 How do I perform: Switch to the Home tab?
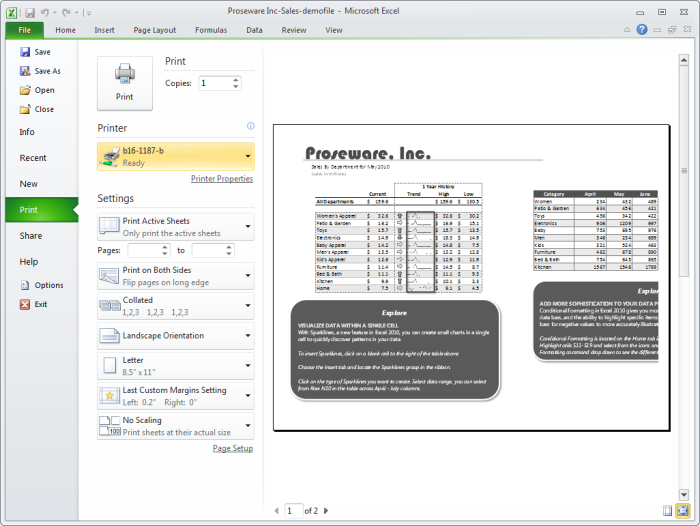coord(65,30)
